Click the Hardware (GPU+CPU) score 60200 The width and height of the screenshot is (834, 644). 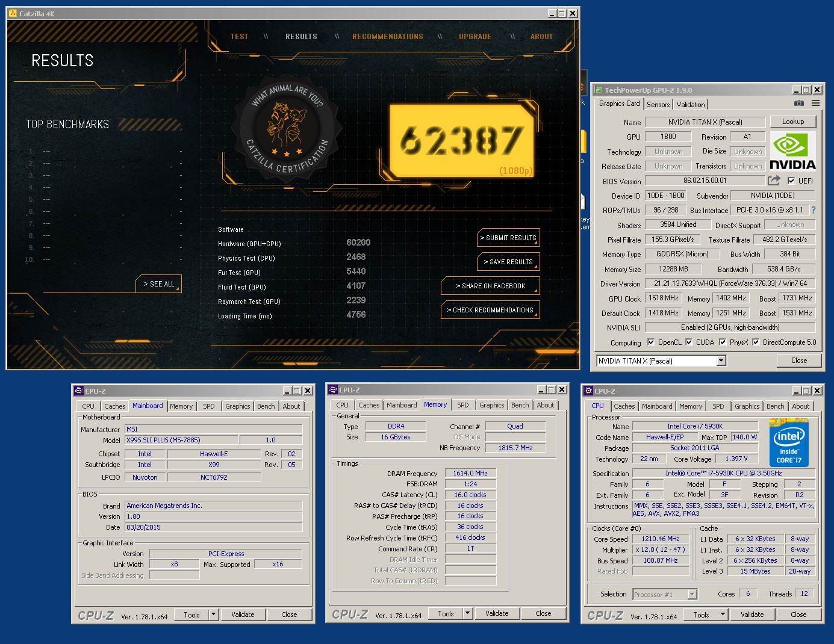(x=358, y=243)
